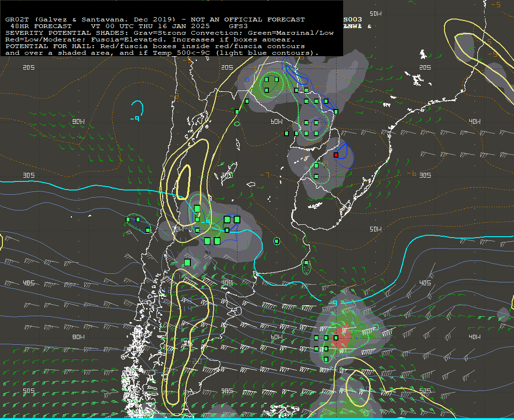Select the "48HR FORECAST" header text
Image resolution: width=514 pixels, height=420 pixels.
point(41,26)
